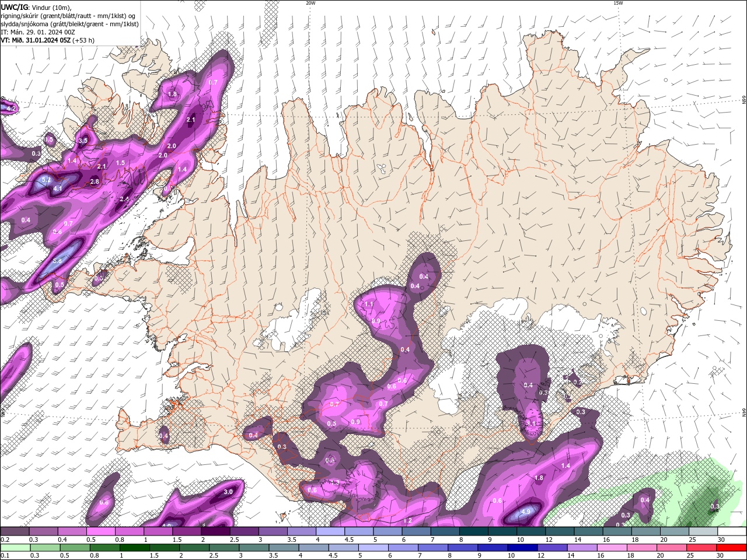Click the light purple rain swatch between 14 and 16

pyautogui.click(x=581, y=548)
